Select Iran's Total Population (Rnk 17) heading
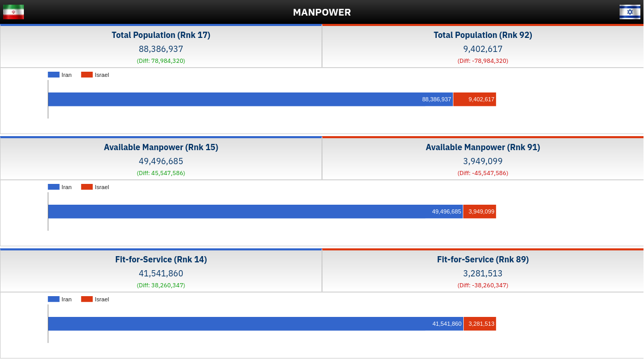This screenshot has height=359, width=644. 161,35
